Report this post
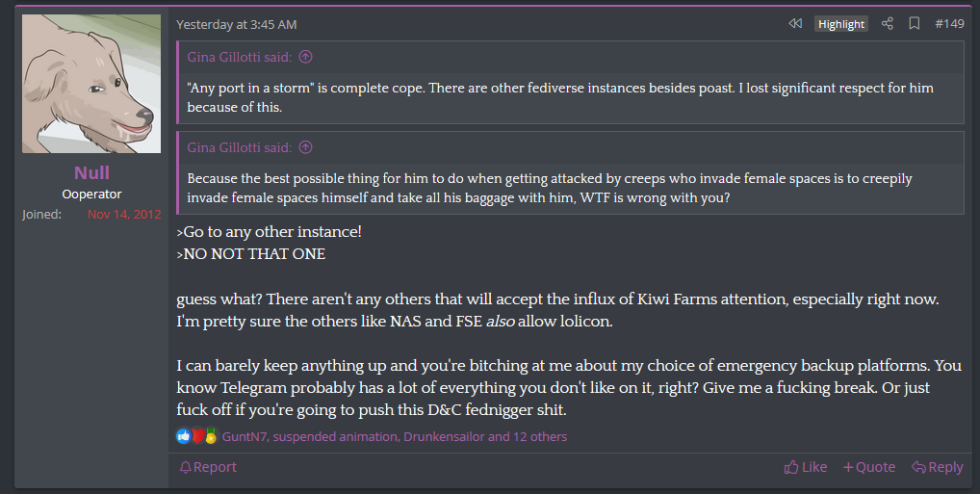The width and height of the screenshot is (980, 494). [x=208, y=467]
